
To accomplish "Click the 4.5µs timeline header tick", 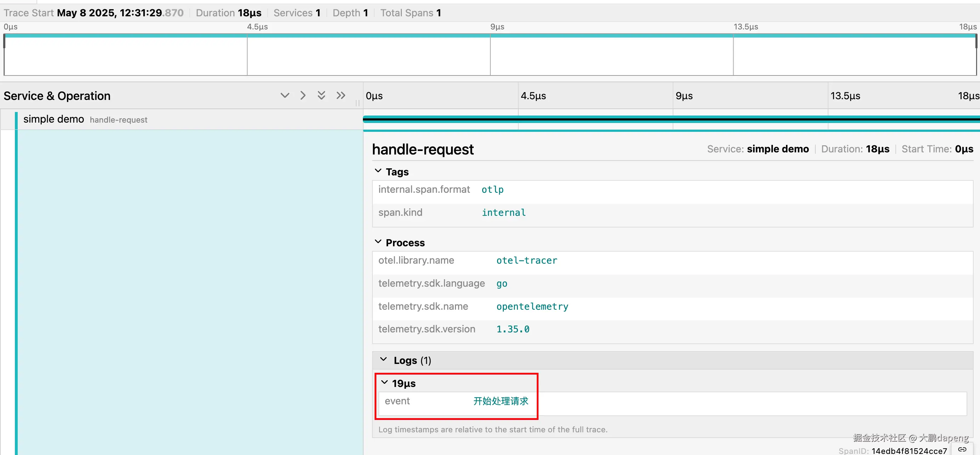I will (533, 96).
